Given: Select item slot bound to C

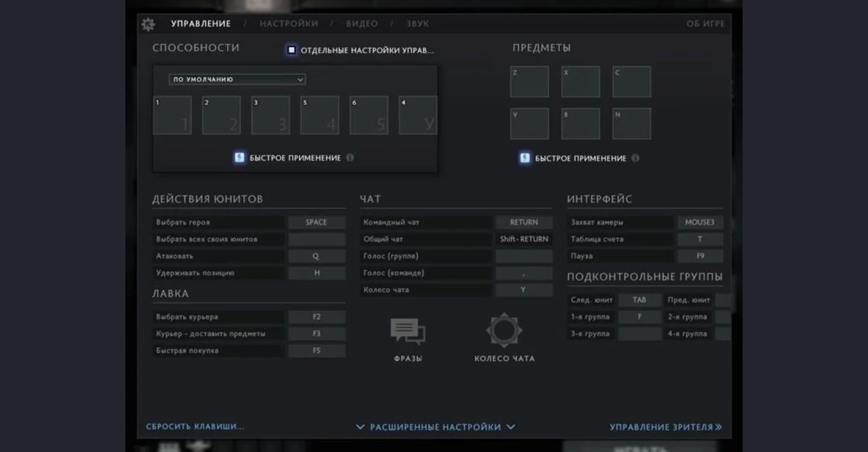Looking at the screenshot, I should [x=632, y=82].
